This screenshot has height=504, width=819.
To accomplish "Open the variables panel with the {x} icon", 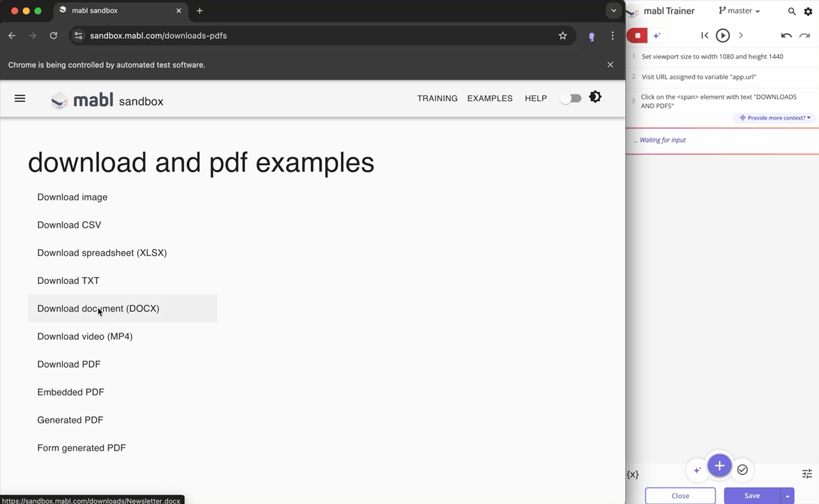I will [632, 475].
